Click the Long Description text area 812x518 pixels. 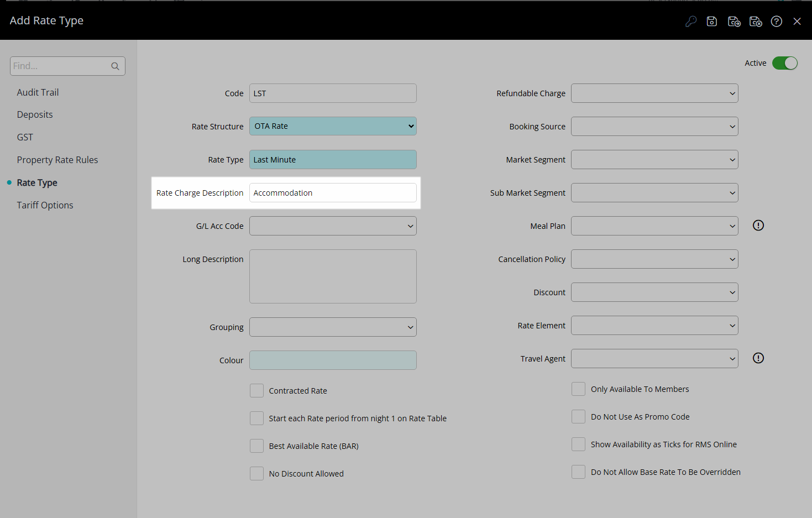tap(333, 276)
